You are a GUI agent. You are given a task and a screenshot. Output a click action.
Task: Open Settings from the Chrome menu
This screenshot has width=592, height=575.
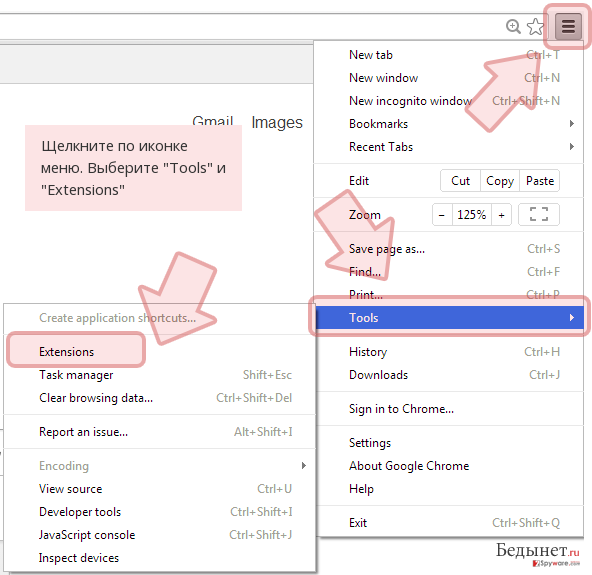pyautogui.click(x=370, y=442)
